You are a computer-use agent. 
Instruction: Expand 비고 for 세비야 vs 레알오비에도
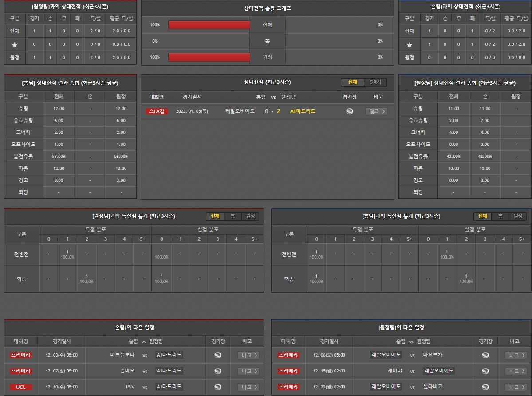(x=516, y=371)
